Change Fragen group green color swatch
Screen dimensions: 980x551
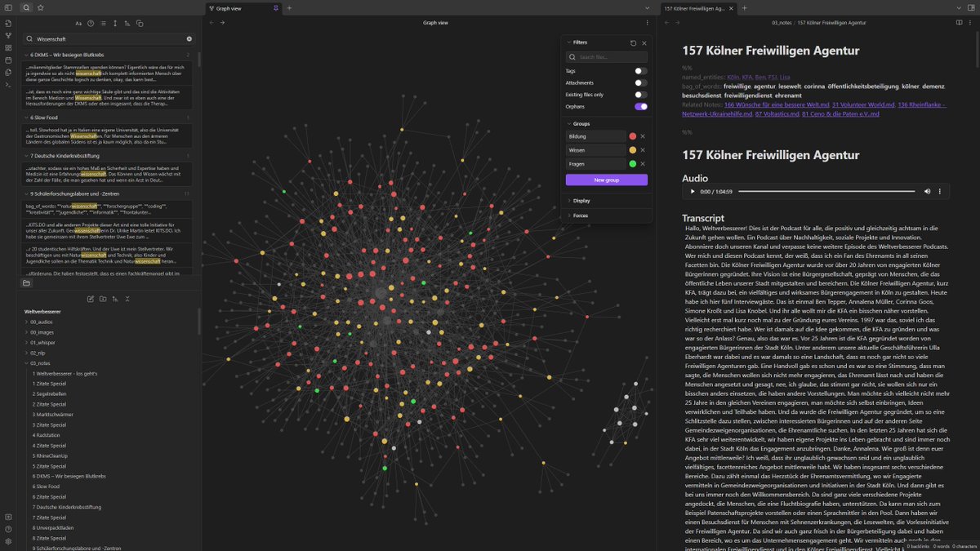(x=632, y=164)
